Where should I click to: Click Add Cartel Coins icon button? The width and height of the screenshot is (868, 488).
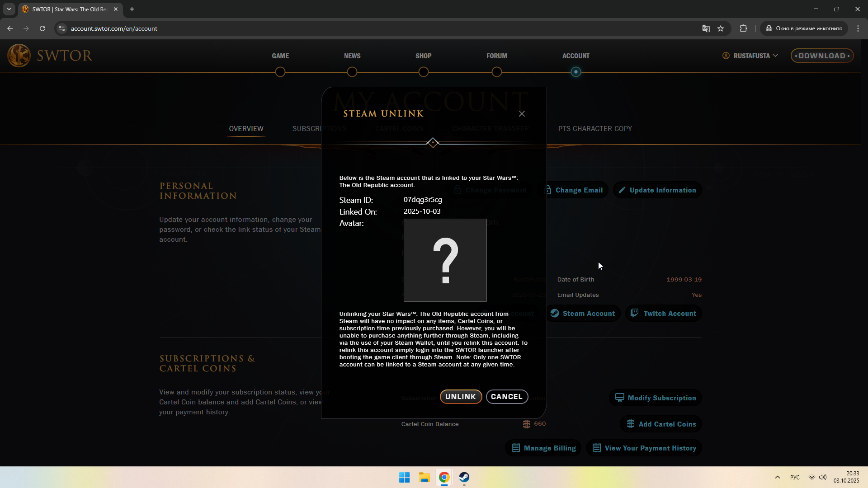(631, 424)
